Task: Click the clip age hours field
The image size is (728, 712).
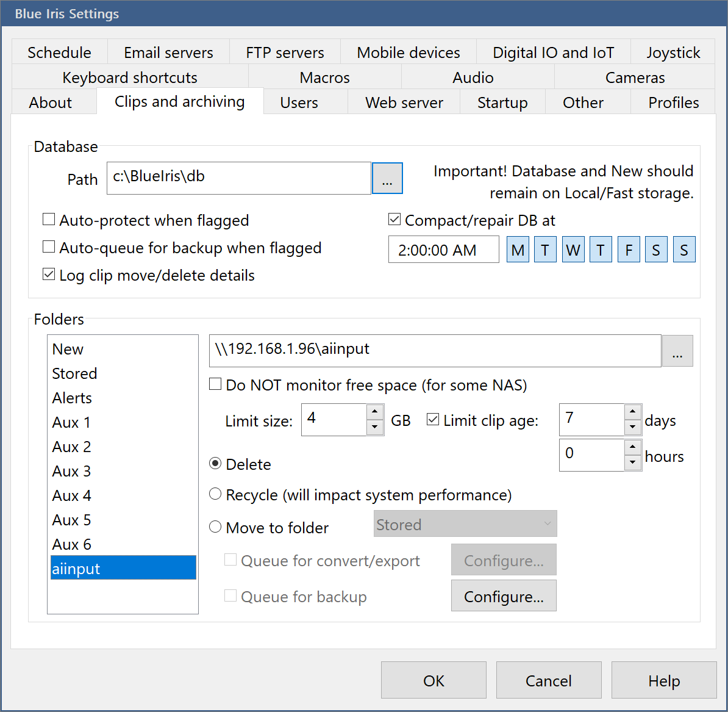Action: [x=592, y=455]
